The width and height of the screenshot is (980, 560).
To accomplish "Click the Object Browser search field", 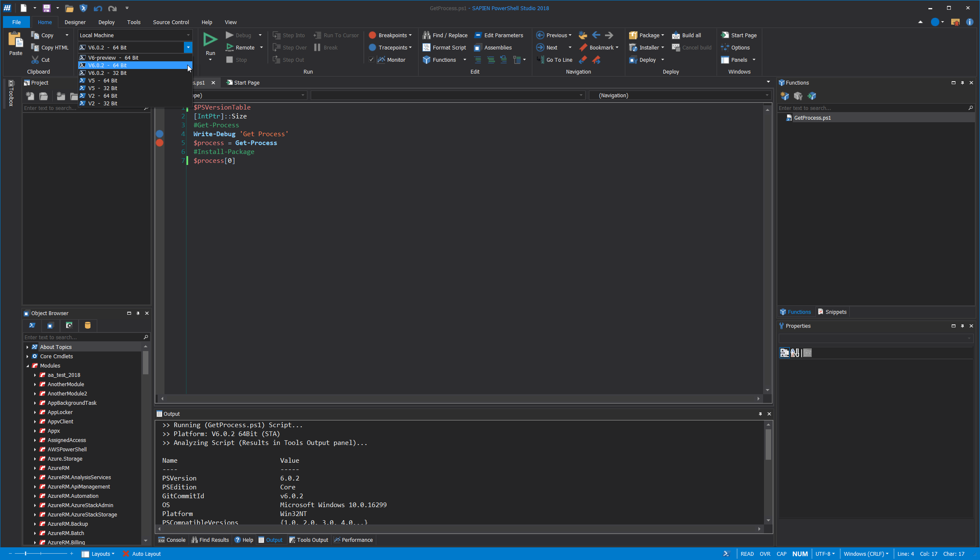I will pyautogui.click(x=83, y=337).
